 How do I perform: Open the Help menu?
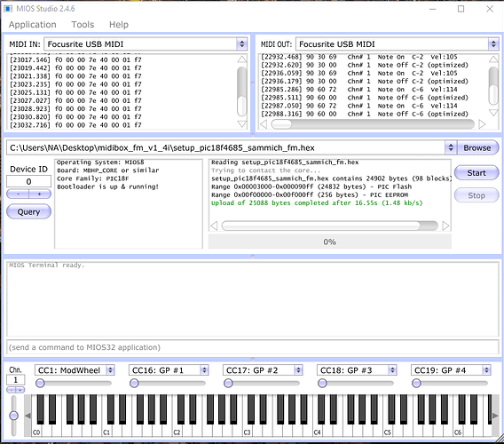click(x=119, y=25)
